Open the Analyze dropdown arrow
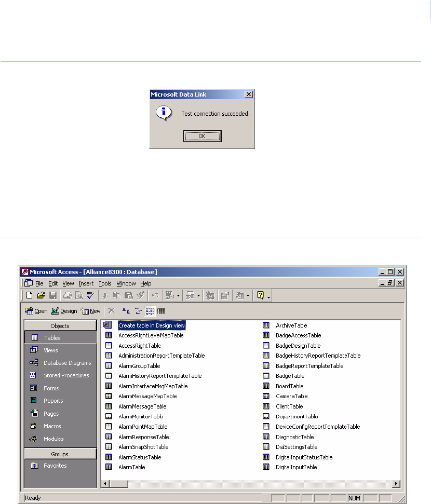431x504 pixels. point(199,295)
